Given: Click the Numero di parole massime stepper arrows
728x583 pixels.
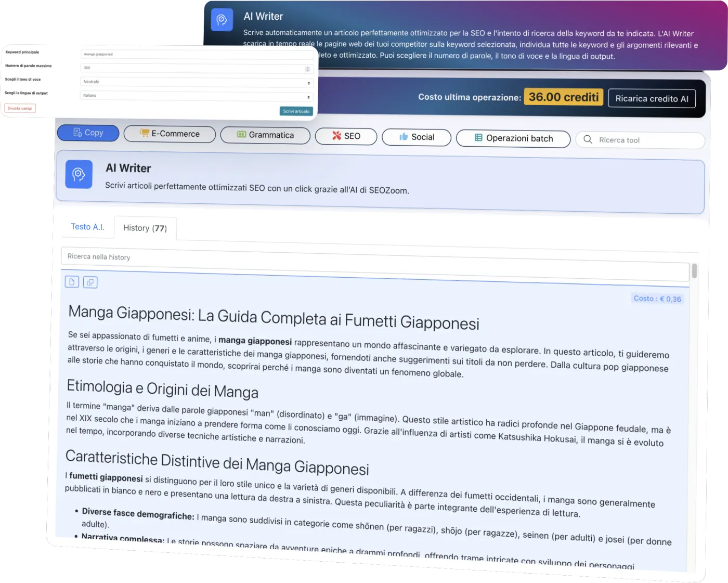Looking at the screenshot, I should click(307, 69).
